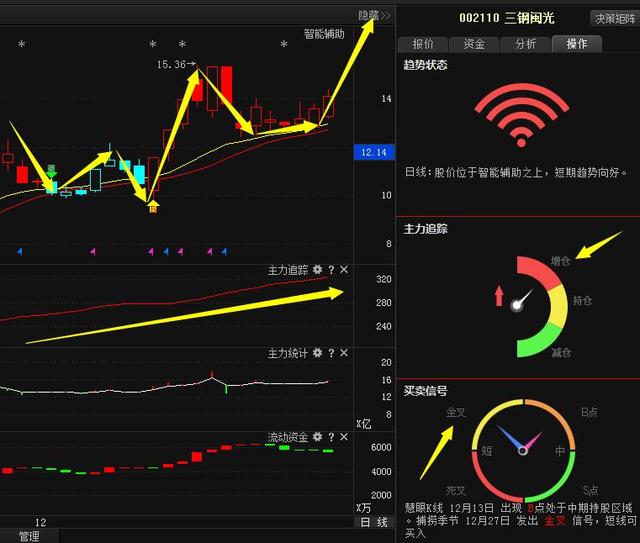Viewport: 640px width, 543px height.
Task: Click the stock title 002110 三钢闽光
Action: (507, 18)
